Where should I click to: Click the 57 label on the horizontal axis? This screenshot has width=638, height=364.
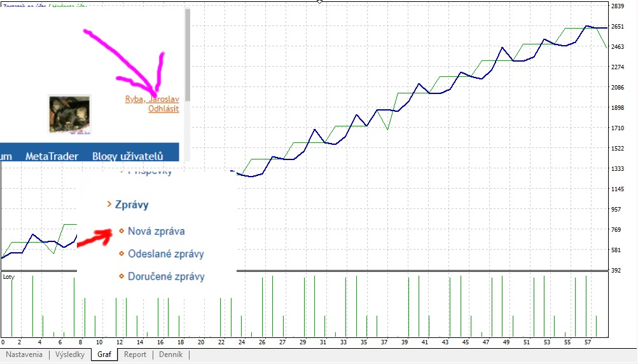[x=588, y=342]
